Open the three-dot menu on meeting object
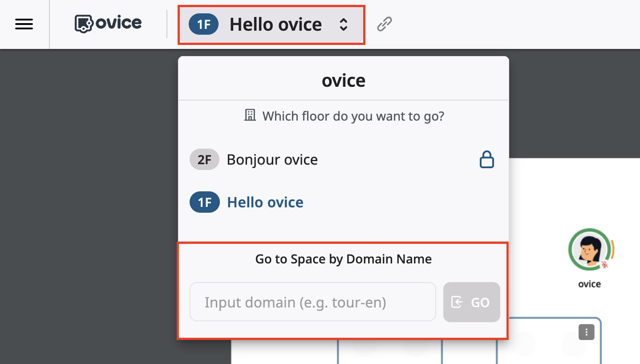The image size is (640, 364). (586, 332)
